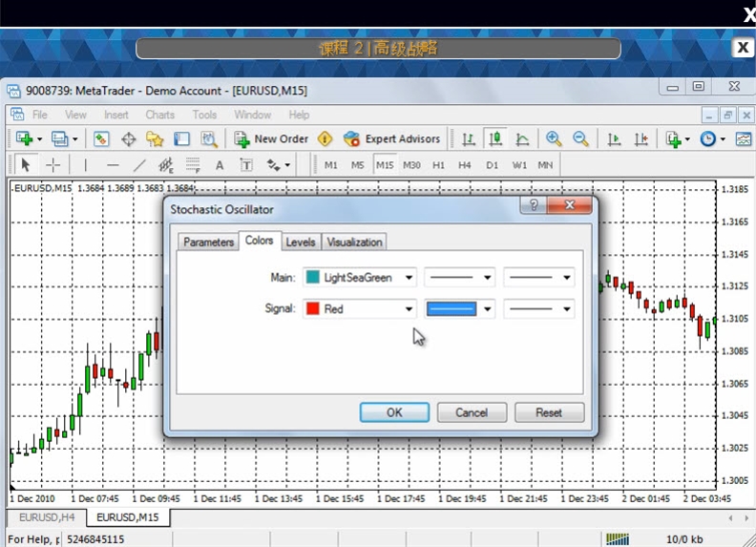
Task: Switch to the Visualization tab
Action: 354,242
